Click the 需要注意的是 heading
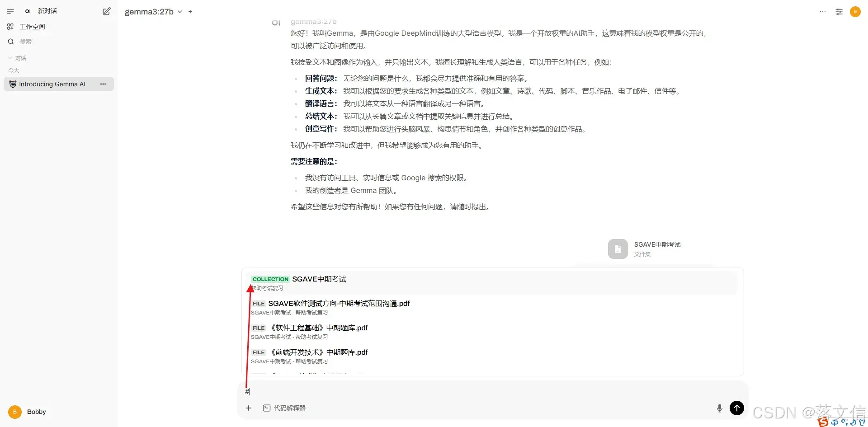The image size is (868, 427). pyautogui.click(x=314, y=161)
